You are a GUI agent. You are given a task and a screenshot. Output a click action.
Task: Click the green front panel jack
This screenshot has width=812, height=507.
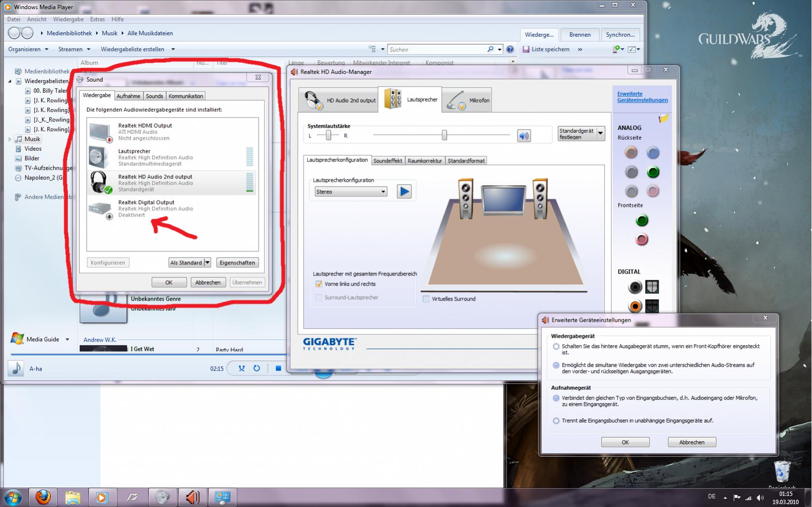(642, 220)
